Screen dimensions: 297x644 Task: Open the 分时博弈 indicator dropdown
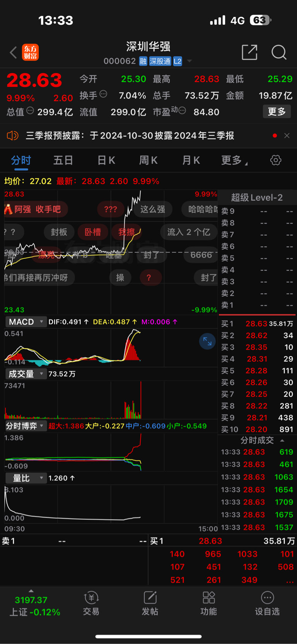coord(26,426)
